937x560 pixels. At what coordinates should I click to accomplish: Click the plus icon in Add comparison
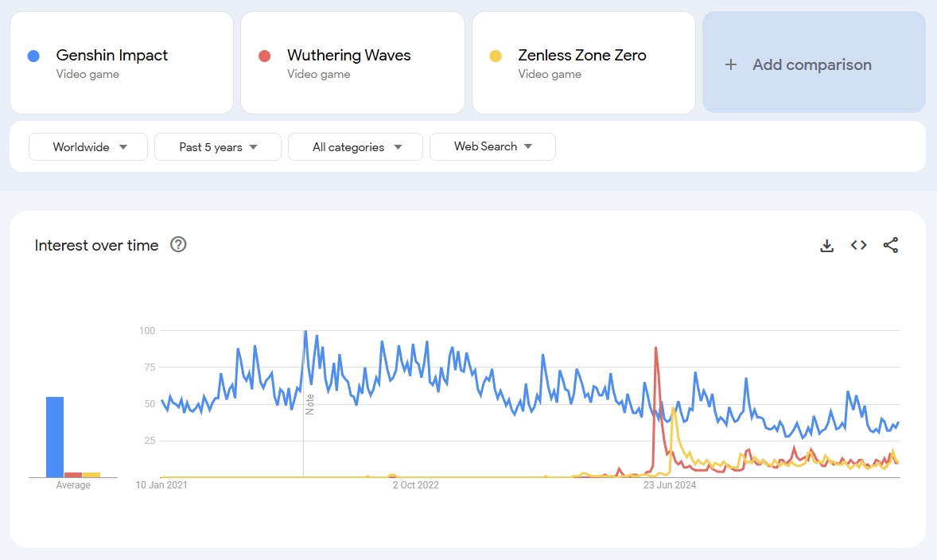click(x=731, y=64)
